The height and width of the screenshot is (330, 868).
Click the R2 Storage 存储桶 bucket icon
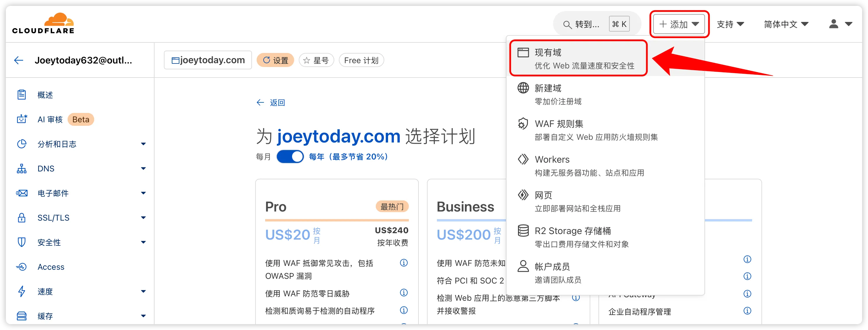coord(523,231)
